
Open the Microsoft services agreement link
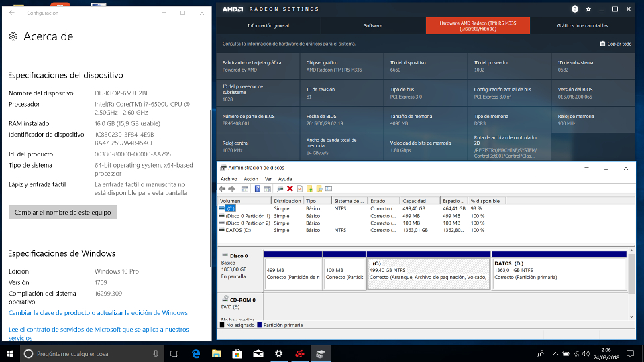[99, 334]
